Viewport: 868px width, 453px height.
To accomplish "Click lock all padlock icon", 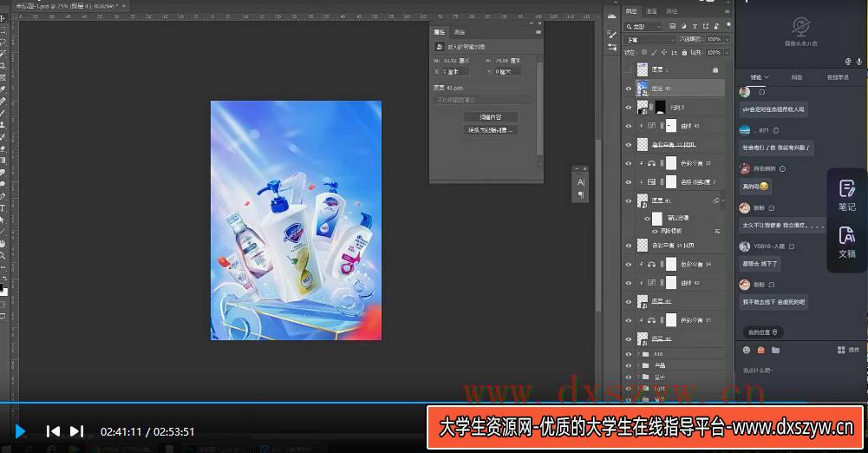I will click(684, 53).
